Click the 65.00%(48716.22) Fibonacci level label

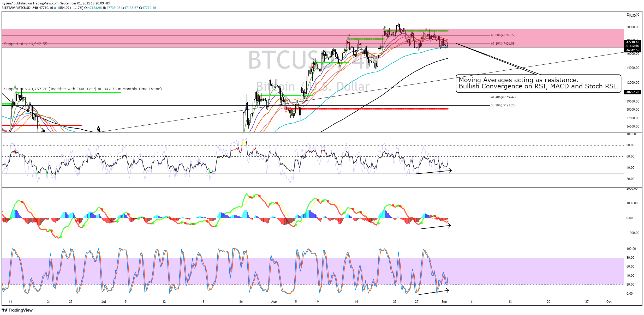coord(503,35)
